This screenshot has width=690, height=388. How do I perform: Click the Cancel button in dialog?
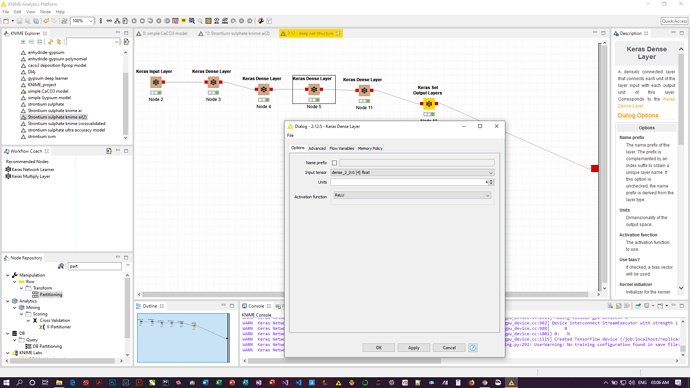pyautogui.click(x=449, y=348)
